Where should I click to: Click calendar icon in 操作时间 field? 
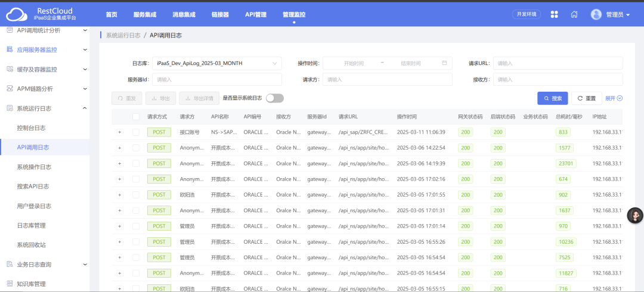click(x=444, y=63)
